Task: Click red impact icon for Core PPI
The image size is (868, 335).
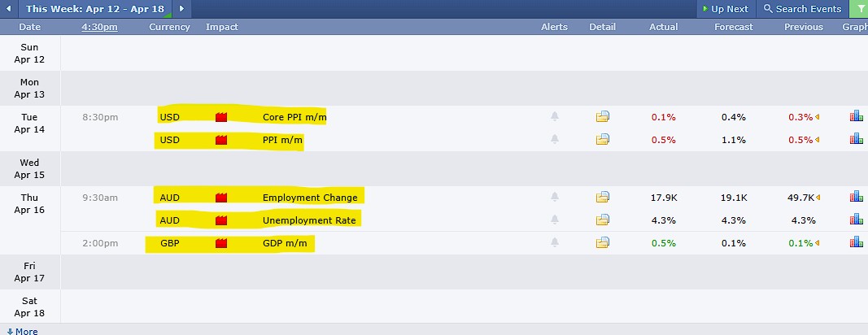Action: [x=220, y=117]
